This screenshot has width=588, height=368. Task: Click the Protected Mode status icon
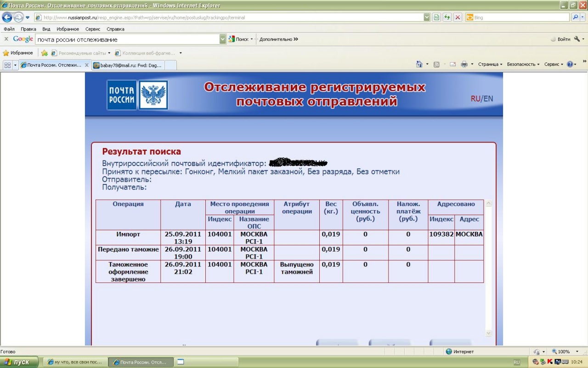(x=536, y=351)
